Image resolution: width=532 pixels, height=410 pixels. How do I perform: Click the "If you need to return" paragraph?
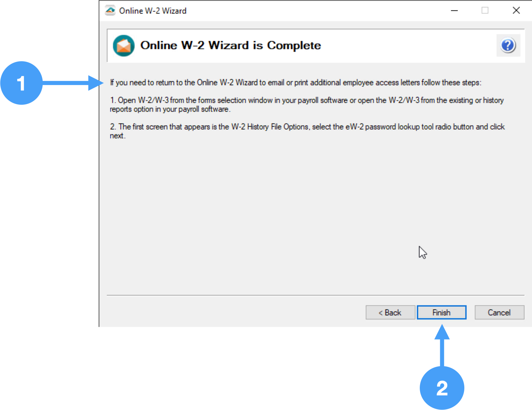coord(295,83)
